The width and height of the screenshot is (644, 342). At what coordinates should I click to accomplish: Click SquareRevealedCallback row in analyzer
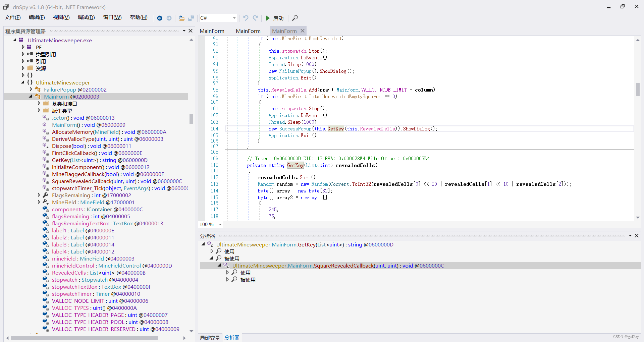point(421,266)
